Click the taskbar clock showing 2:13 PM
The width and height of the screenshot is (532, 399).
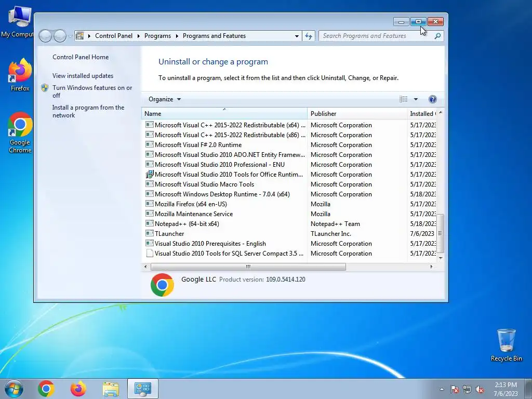pos(506,389)
